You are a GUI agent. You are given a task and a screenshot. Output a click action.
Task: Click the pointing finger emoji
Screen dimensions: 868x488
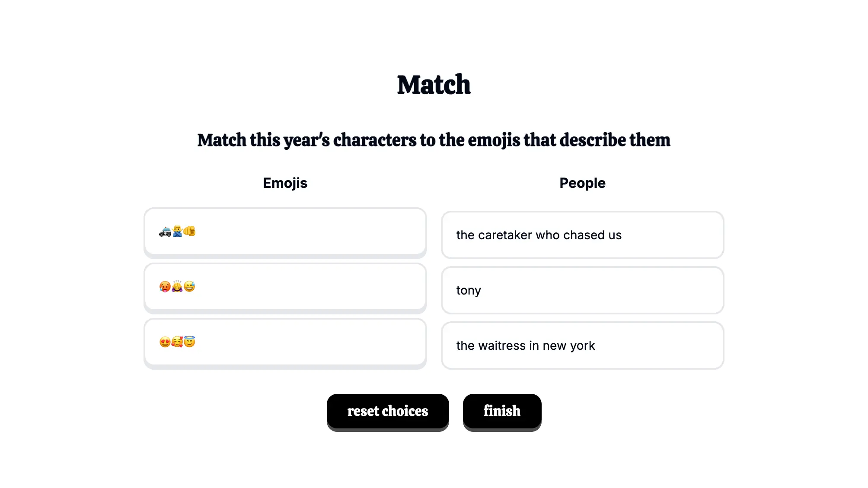pos(189,231)
